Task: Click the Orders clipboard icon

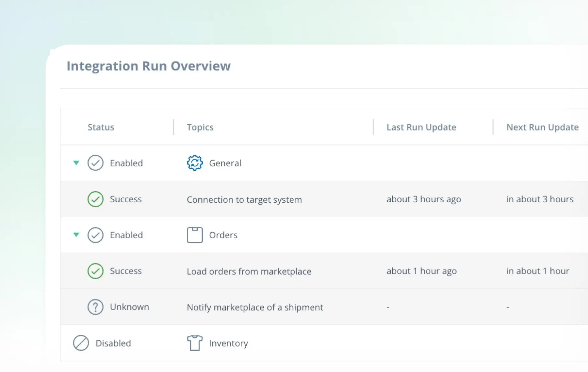Action: tap(195, 235)
